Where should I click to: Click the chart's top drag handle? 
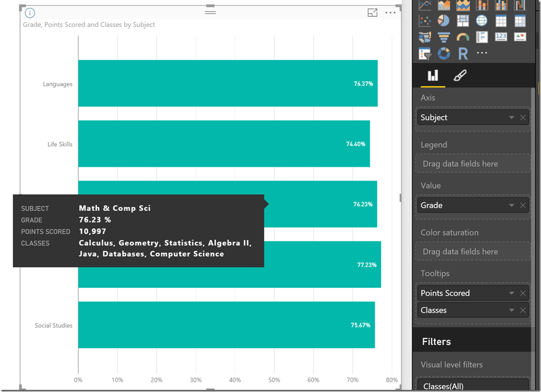[x=210, y=12]
